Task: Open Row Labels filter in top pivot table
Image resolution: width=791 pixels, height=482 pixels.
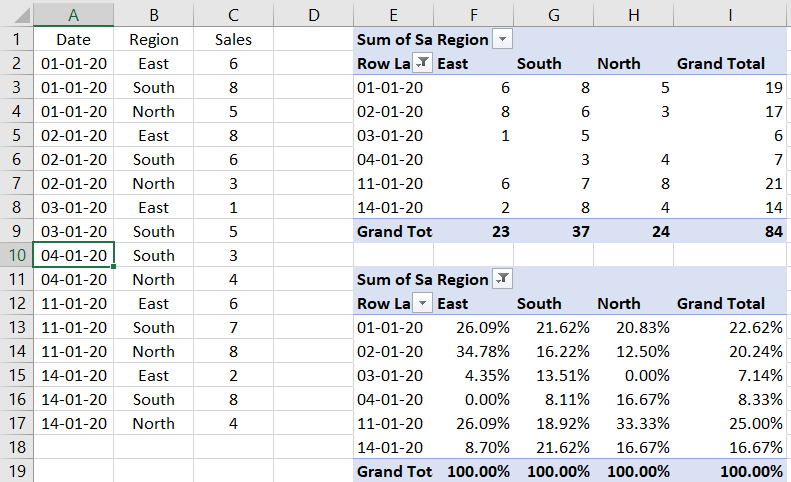Action: coord(423,64)
